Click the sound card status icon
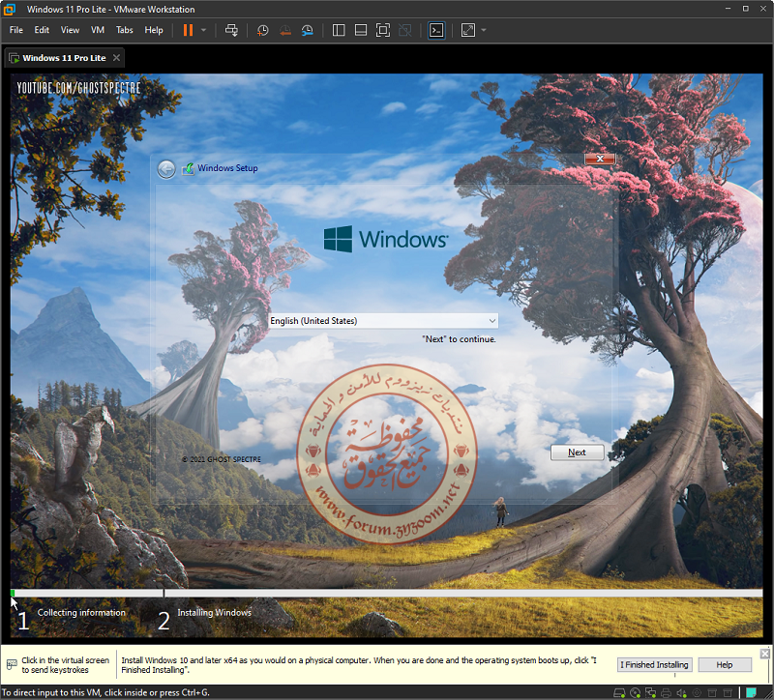The height and width of the screenshot is (700, 774). (x=681, y=692)
